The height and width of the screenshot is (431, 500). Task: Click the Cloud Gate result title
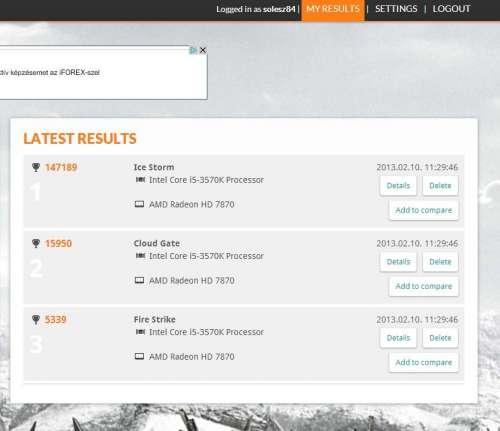click(157, 243)
